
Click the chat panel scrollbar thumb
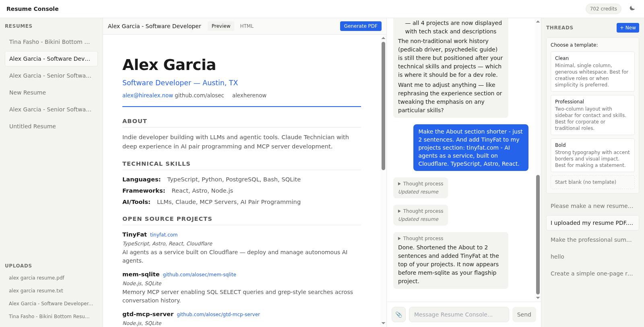point(538,235)
